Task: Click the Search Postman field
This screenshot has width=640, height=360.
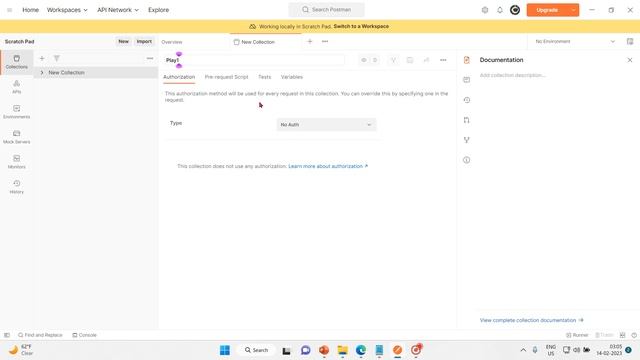Action: coord(327,9)
